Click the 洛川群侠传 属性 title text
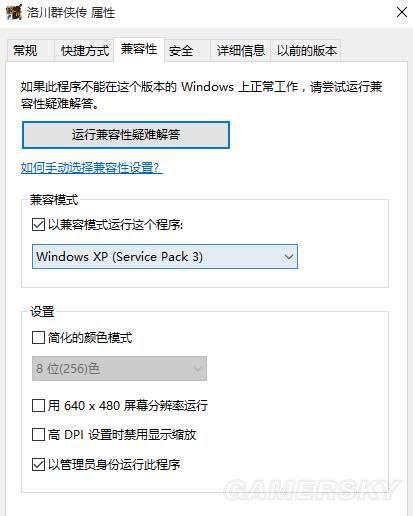The image size is (413, 516). (x=71, y=13)
